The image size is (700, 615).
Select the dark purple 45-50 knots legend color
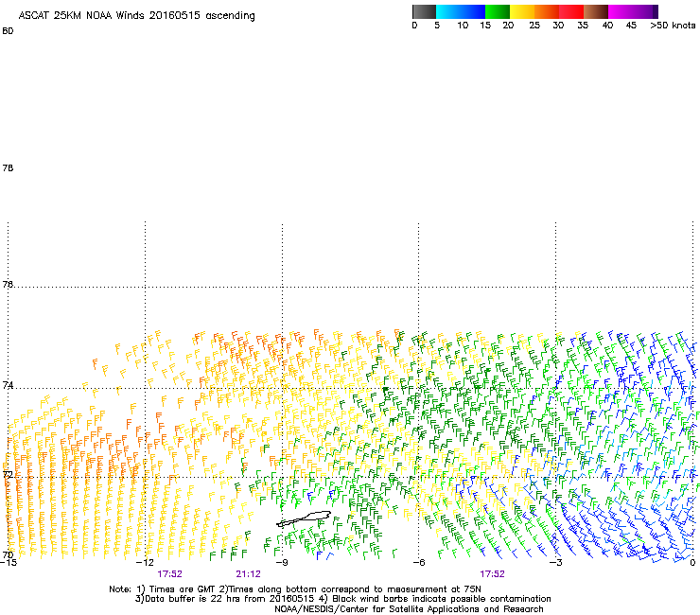(x=645, y=11)
